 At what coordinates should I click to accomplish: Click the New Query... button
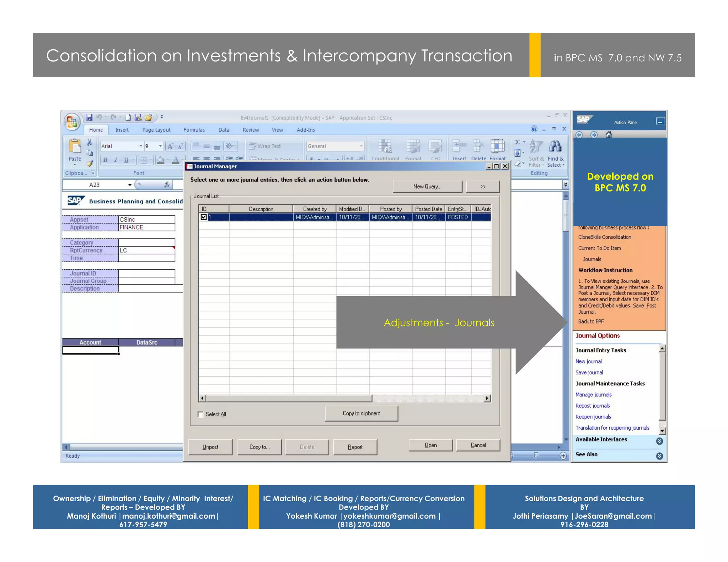point(427,187)
